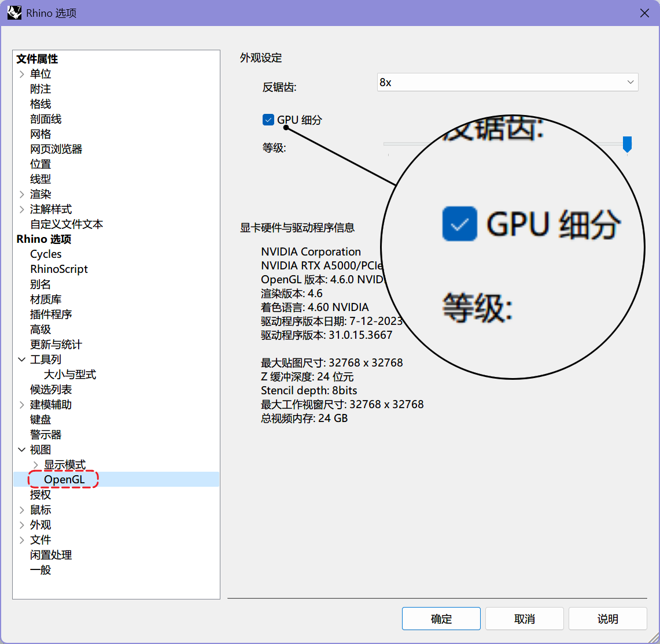This screenshot has width=660, height=644.
Task: Expand the 渲染 tree node
Action: [x=22, y=194]
